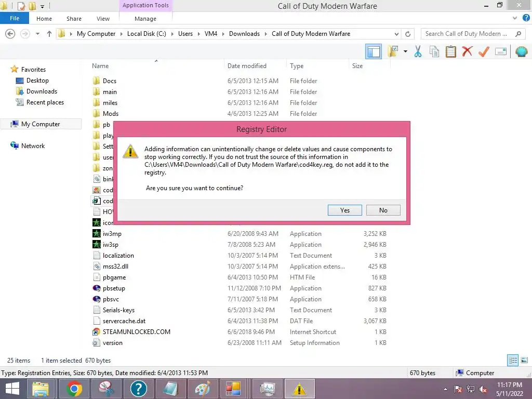This screenshot has height=399, width=532.
Task: Refresh the current folder view
Action: [x=408, y=34]
